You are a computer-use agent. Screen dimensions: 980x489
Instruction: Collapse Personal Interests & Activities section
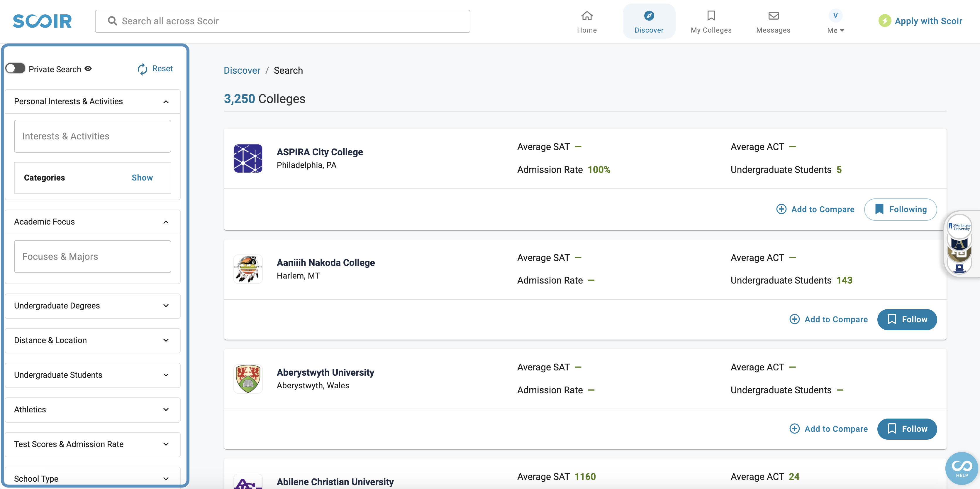click(x=92, y=101)
